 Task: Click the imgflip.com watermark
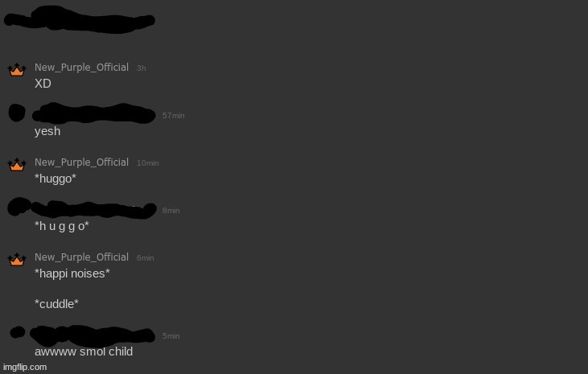tap(25, 367)
